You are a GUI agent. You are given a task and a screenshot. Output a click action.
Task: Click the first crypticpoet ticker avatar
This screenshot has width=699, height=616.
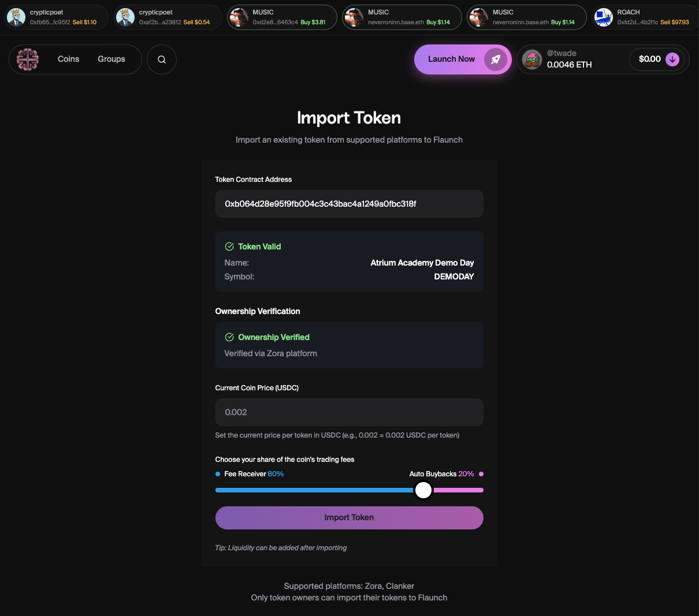(16, 17)
